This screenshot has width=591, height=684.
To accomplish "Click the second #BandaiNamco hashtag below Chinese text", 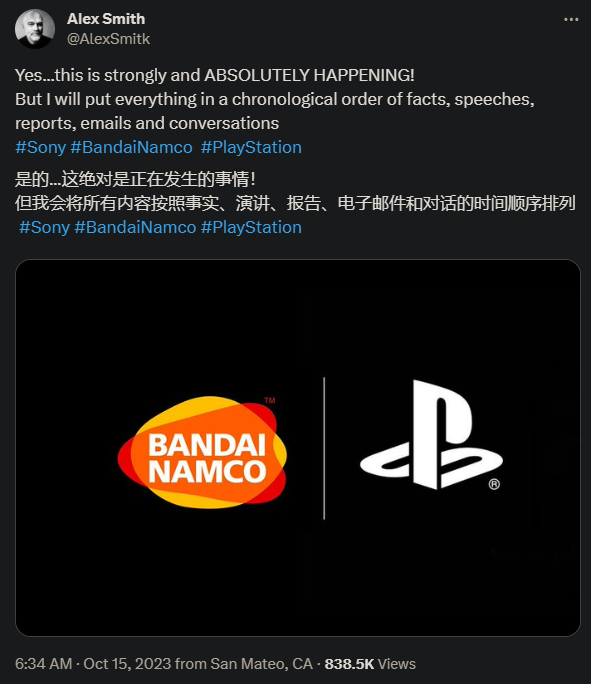I will point(135,227).
